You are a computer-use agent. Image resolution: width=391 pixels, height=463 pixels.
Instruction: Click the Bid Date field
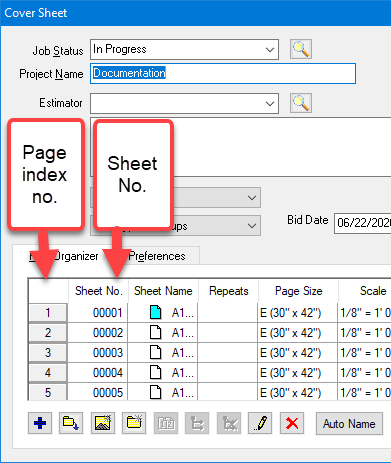(363, 223)
